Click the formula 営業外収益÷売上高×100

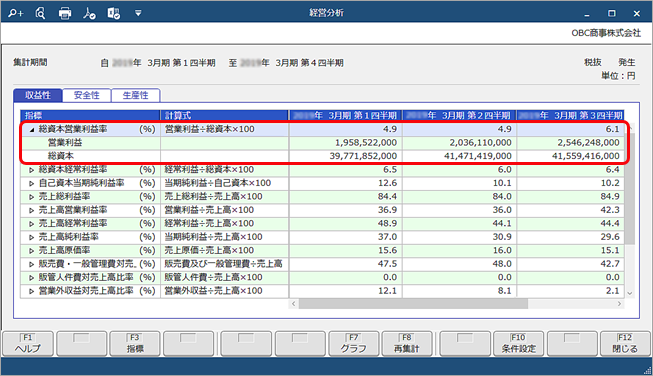coord(214,291)
